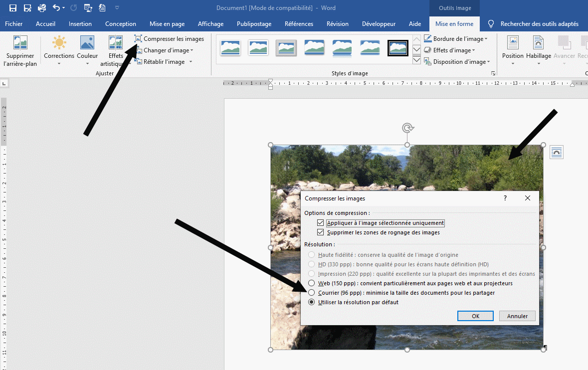Select the Courrier (96 ppp) resolution option
Screen dimensions: 588x370
(x=312, y=293)
